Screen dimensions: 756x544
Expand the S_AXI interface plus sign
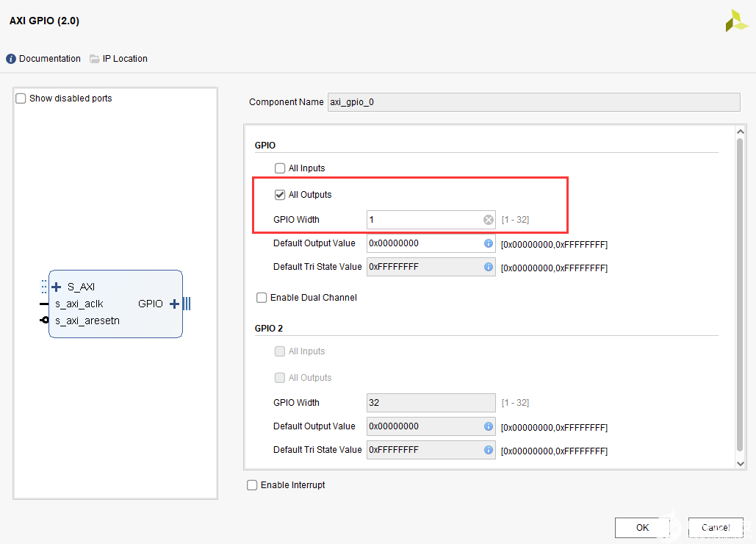tap(56, 287)
